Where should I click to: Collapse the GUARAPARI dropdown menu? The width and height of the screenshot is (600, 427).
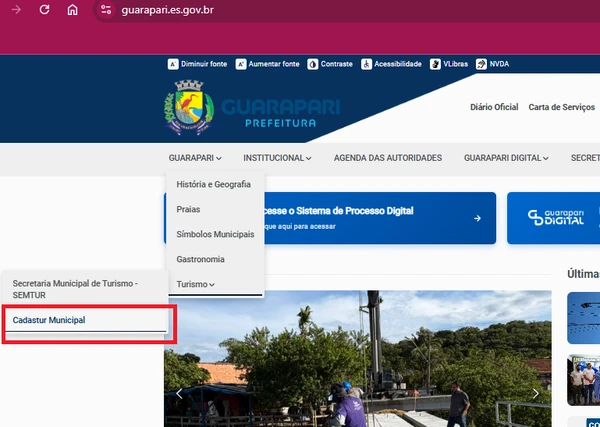pyautogui.click(x=195, y=158)
